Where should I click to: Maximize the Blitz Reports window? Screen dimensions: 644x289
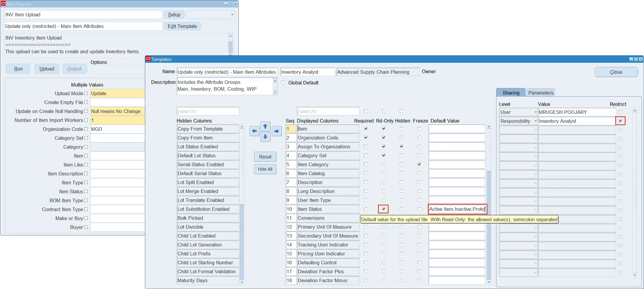click(x=231, y=4)
